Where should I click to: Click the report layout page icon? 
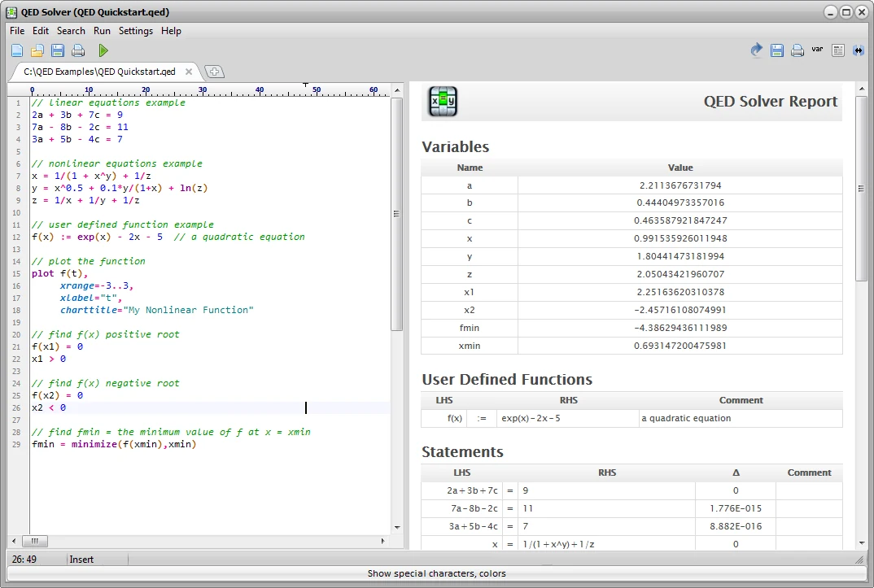[837, 50]
